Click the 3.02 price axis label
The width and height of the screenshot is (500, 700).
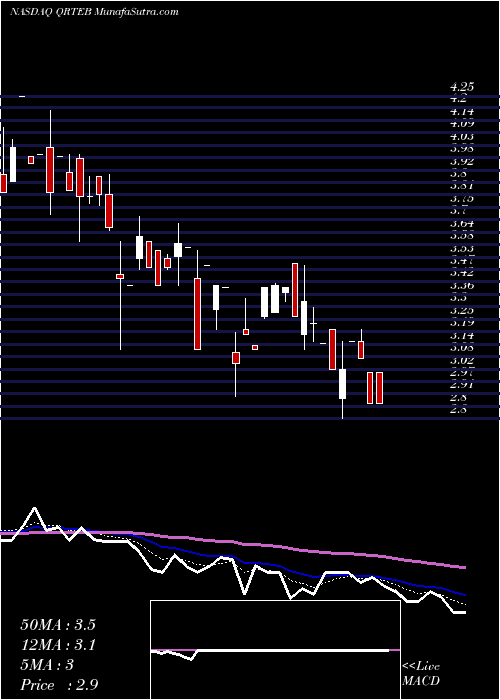pos(462,359)
